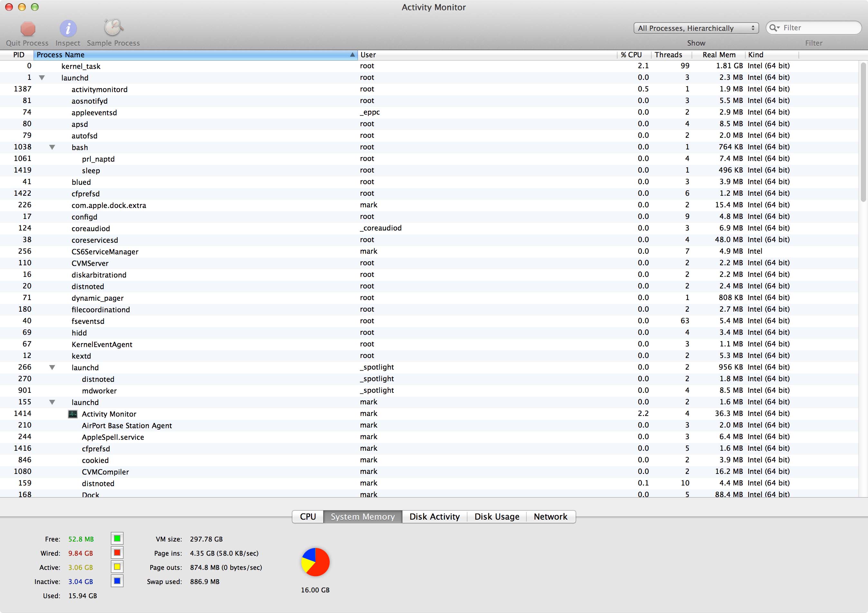This screenshot has height=613, width=868.
Task: Select the KernelEventAgent process
Action: [x=429, y=344]
